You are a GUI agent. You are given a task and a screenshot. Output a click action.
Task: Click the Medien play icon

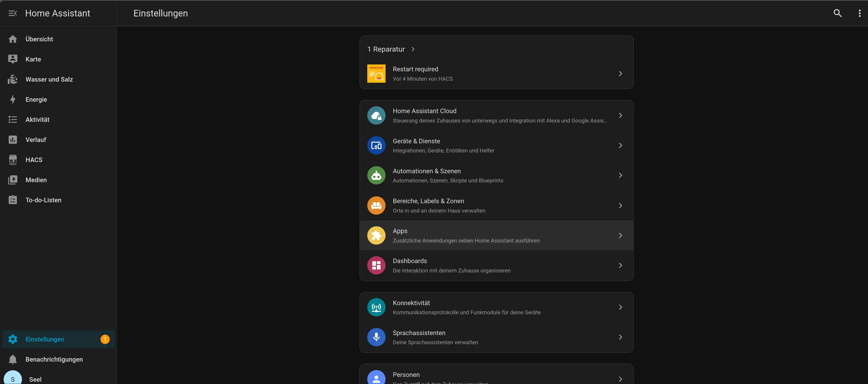click(x=13, y=180)
